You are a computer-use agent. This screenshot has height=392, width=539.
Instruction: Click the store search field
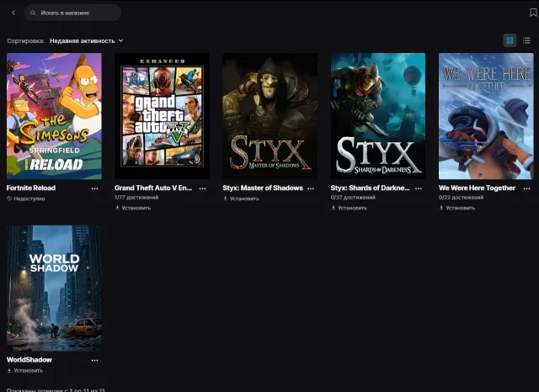point(72,13)
